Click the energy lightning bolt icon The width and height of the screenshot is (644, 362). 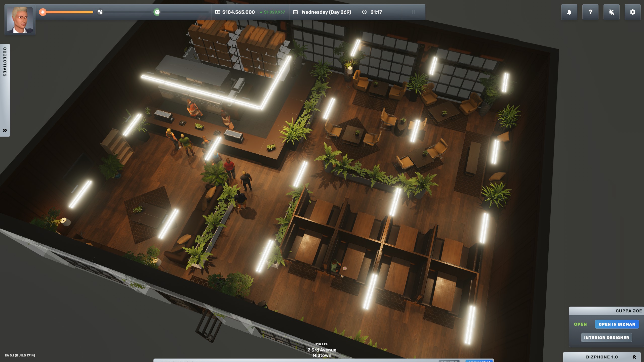(43, 12)
